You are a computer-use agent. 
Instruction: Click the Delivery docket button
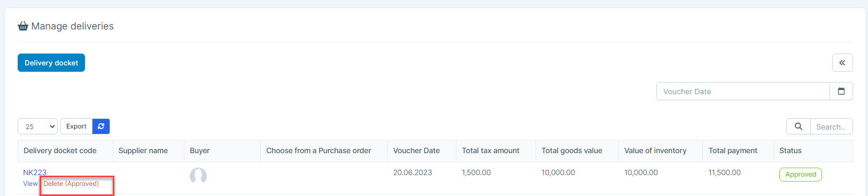click(51, 63)
